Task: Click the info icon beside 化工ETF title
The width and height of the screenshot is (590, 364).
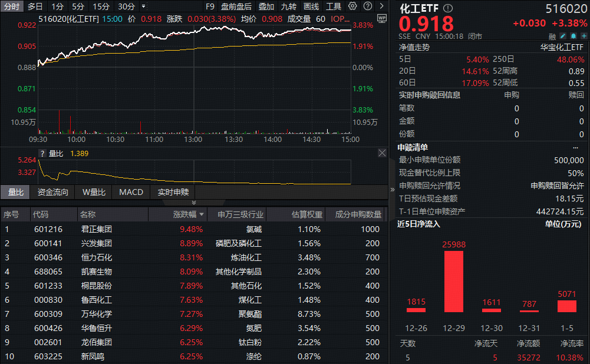Action: [x=448, y=8]
